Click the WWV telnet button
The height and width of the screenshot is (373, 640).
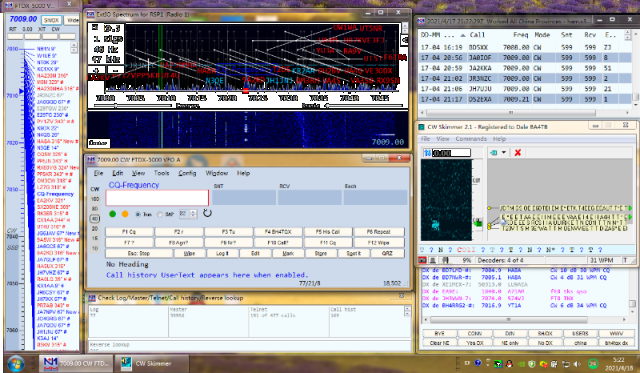point(616,333)
